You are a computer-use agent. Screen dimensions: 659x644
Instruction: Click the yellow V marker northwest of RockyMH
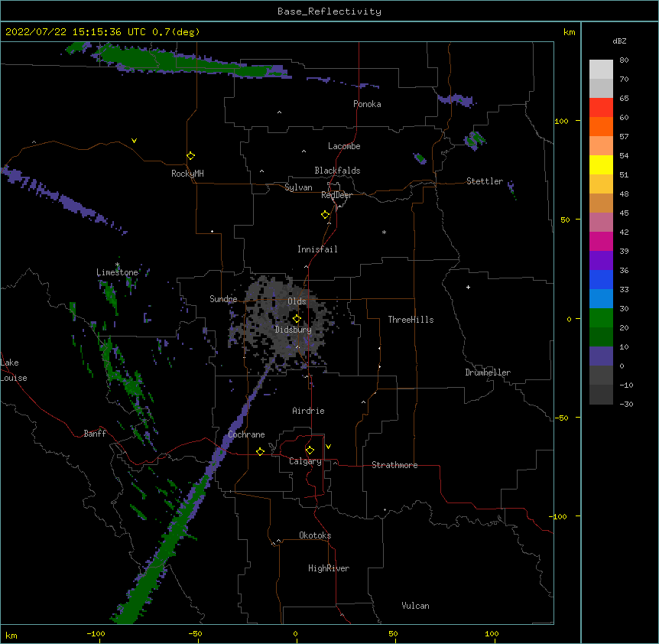[x=134, y=141]
